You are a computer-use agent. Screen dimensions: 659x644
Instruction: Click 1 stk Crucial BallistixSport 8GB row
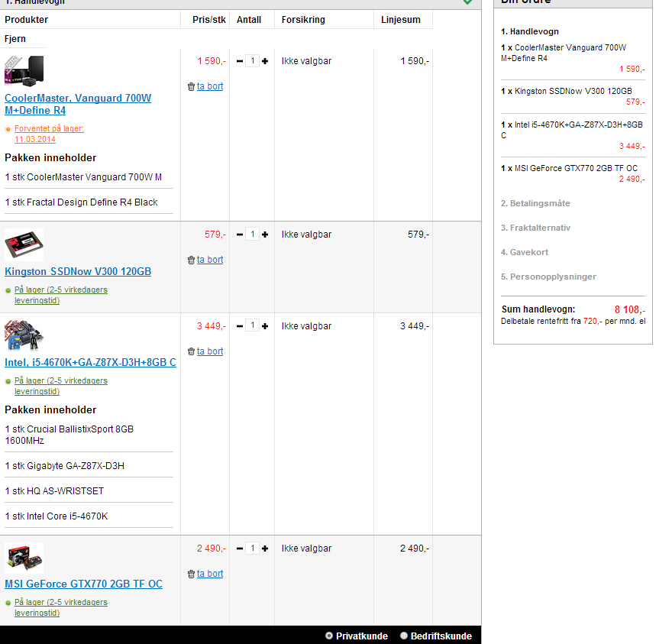coord(69,435)
